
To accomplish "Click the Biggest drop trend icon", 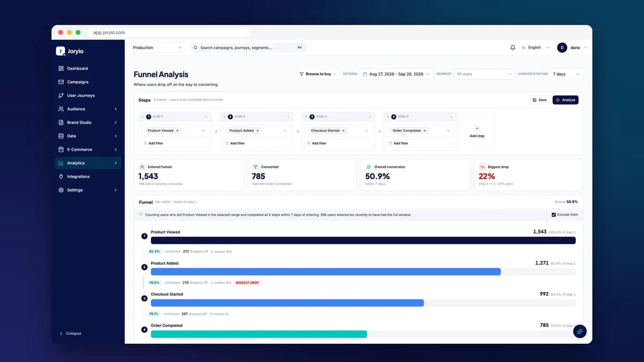I will tap(482, 167).
